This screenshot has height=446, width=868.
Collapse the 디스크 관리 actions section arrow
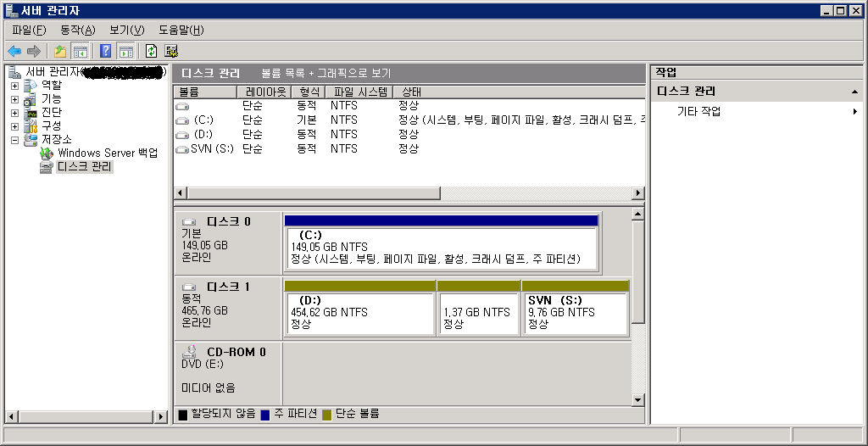[854, 92]
